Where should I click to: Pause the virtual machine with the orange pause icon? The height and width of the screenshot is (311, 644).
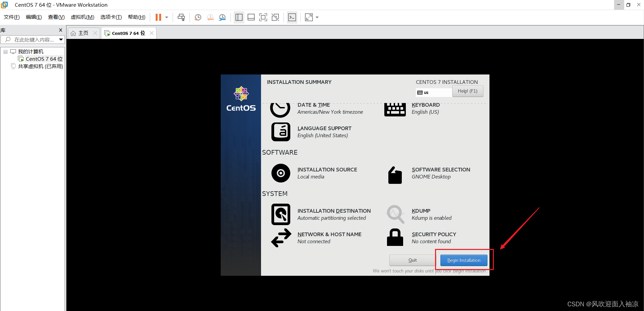pyautogui.click(x=158, y=17)
